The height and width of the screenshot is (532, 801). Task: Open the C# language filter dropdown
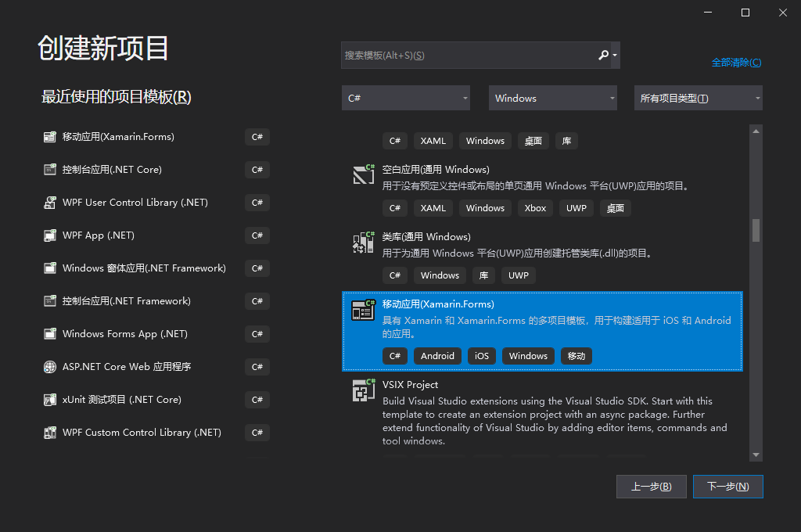(406, 98)
